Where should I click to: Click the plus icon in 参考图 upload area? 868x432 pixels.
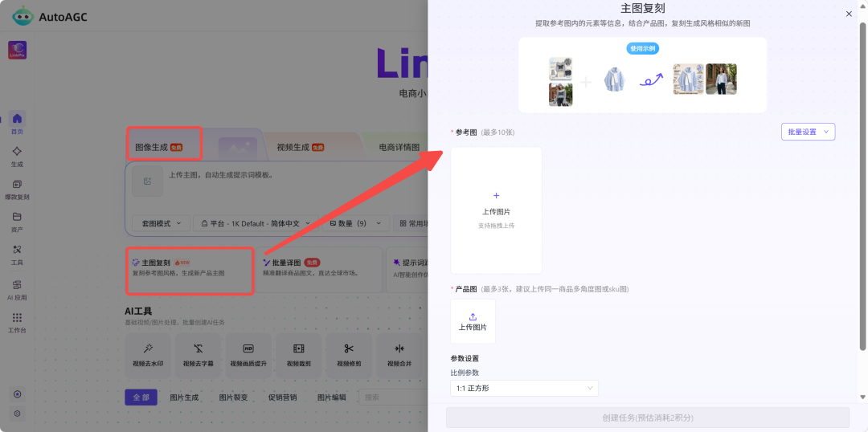coord(496,195)
